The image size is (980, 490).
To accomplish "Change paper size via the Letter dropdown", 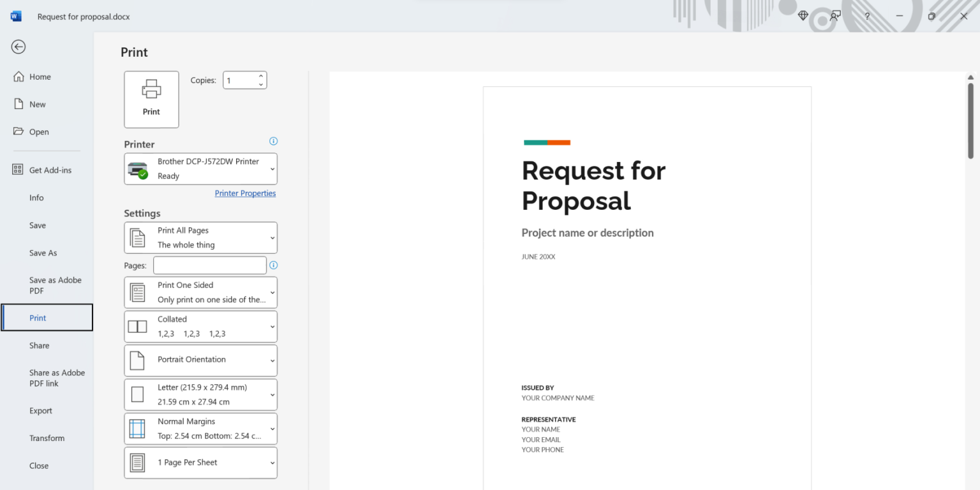I will 200,394.
